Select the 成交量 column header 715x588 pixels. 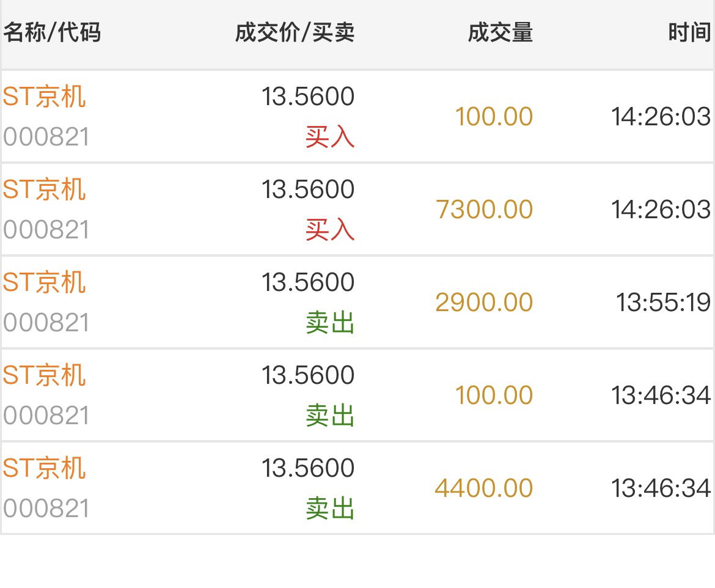pyautogui.click(x=500, y=32)
